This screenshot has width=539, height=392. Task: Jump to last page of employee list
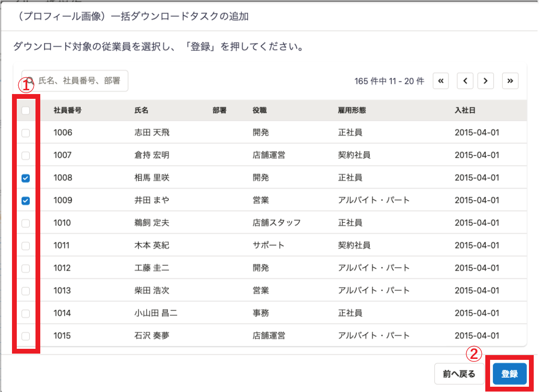(x=510, y=81)
